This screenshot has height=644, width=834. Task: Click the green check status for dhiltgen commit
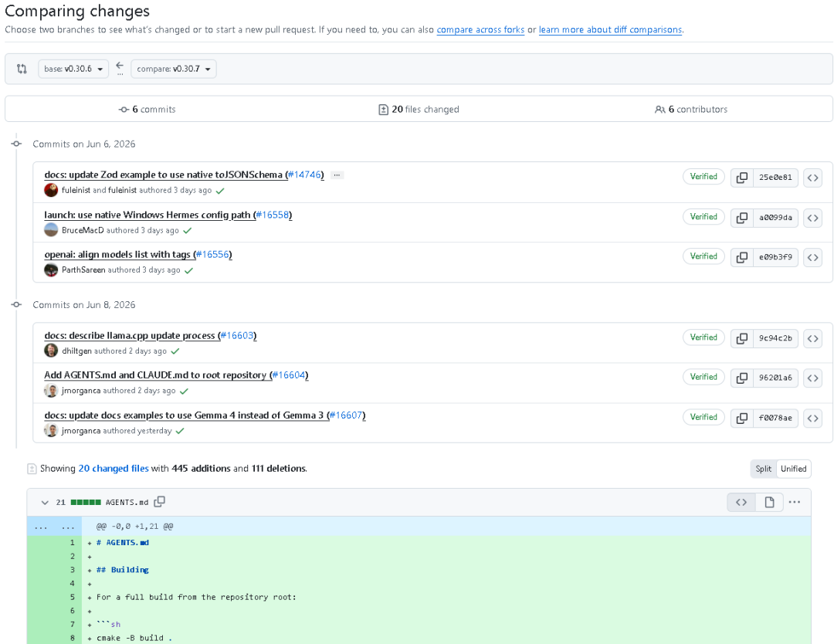point(175,351)
